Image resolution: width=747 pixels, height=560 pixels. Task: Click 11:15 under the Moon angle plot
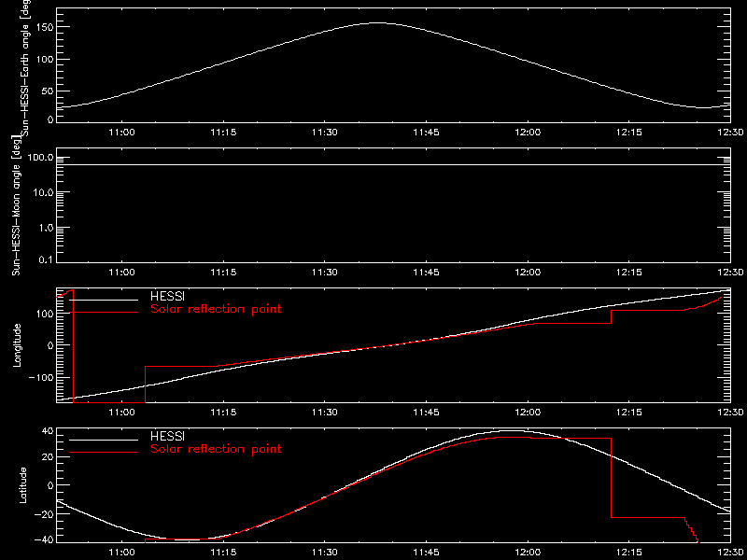point(223,273)
